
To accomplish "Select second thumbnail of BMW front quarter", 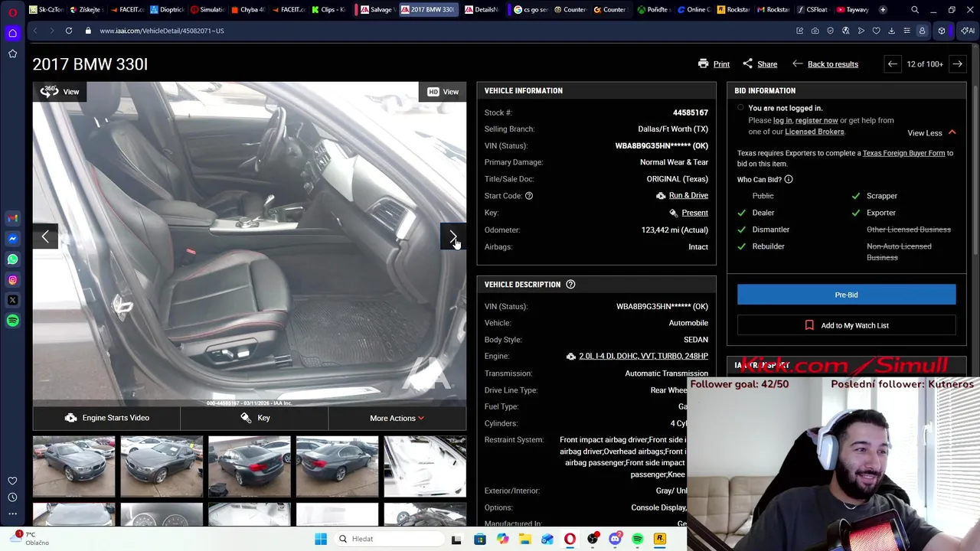I will [162, 466].
